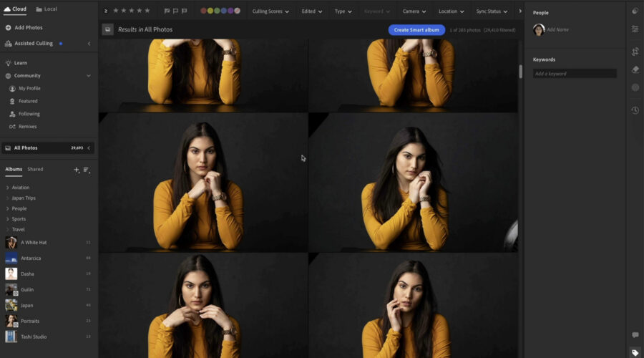
Task: Toggle the rejected flag filter
Action: tap(184, 11)
